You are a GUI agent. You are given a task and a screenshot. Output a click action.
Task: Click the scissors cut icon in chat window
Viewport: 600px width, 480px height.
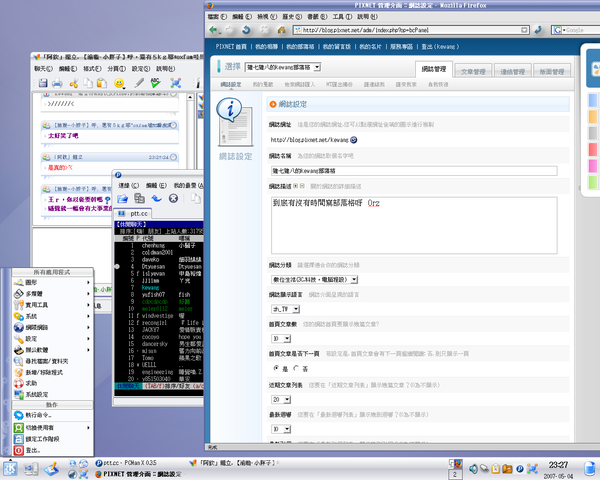coord(73,83)
